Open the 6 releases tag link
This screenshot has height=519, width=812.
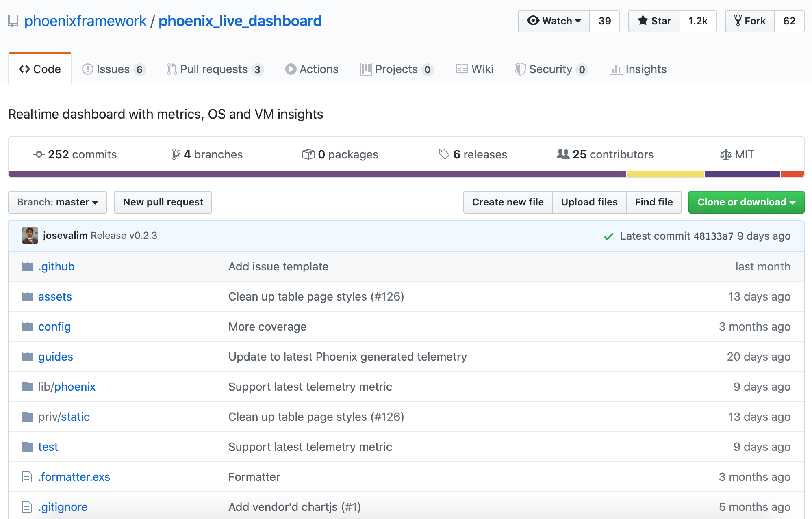coord(473,154)
